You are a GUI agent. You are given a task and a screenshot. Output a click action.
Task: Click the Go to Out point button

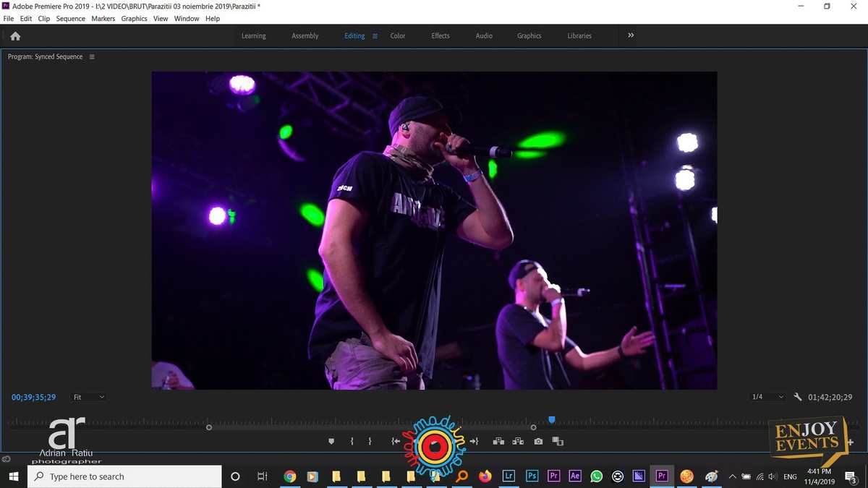[474, 441]
